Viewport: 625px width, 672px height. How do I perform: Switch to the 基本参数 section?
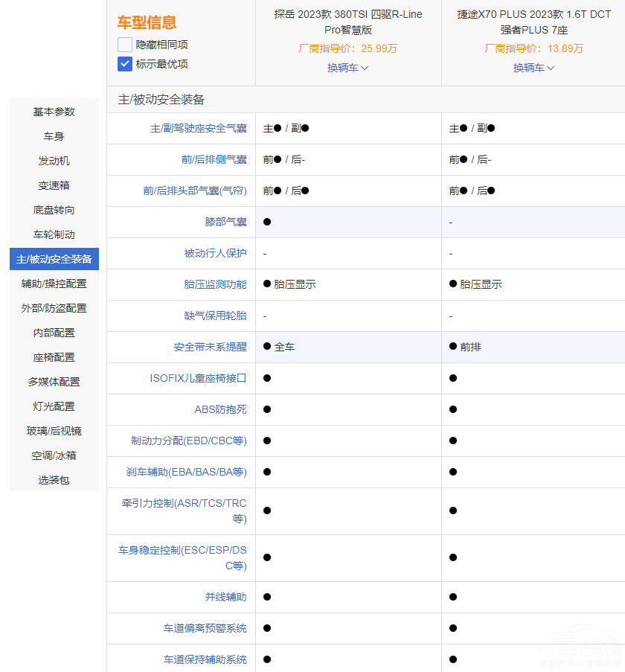point(53,112)
